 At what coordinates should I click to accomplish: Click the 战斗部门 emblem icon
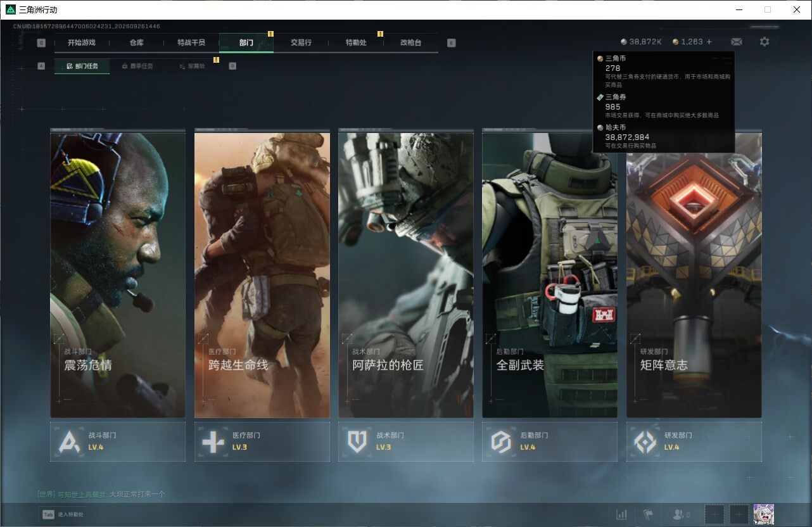coord(69,441)
